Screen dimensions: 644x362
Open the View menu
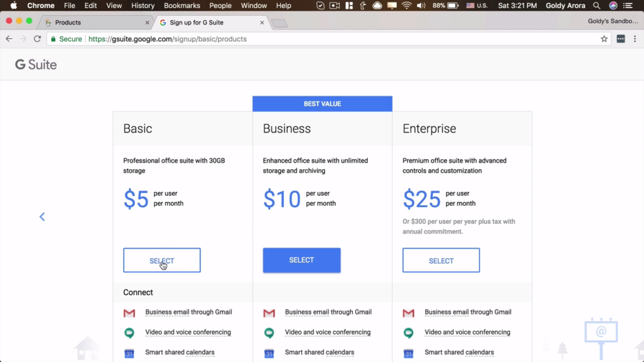pos(114,6)
